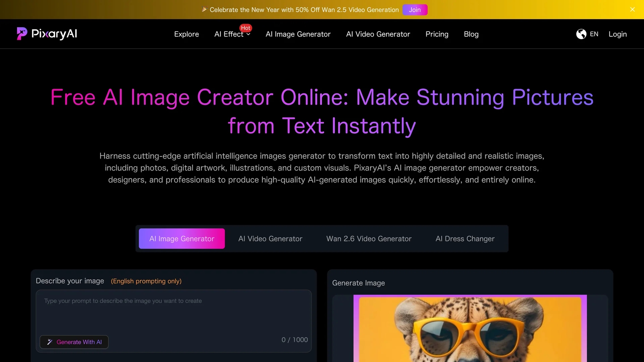Click the 'Describe your image' label
644x362 pixels.
[x=70, y=281]
